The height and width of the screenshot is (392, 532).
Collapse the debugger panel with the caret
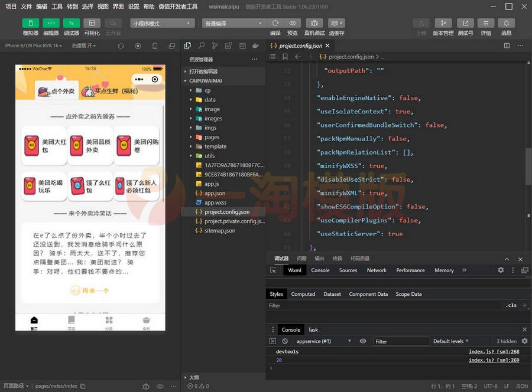(x=507, y=259)
